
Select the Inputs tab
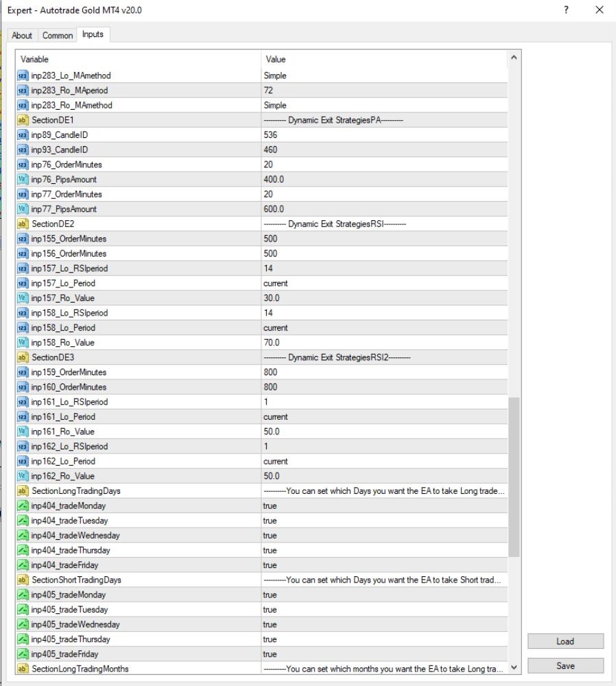[x=93, y=34]
